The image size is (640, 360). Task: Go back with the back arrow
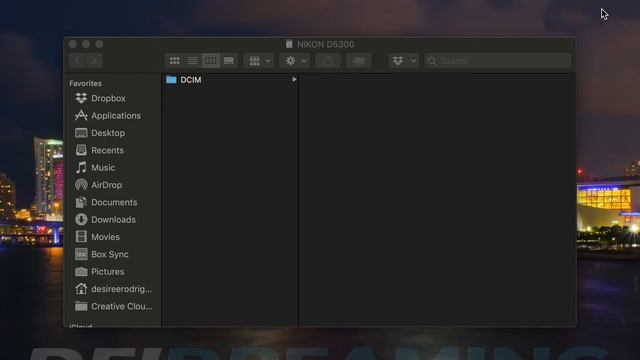coord(77,61)
